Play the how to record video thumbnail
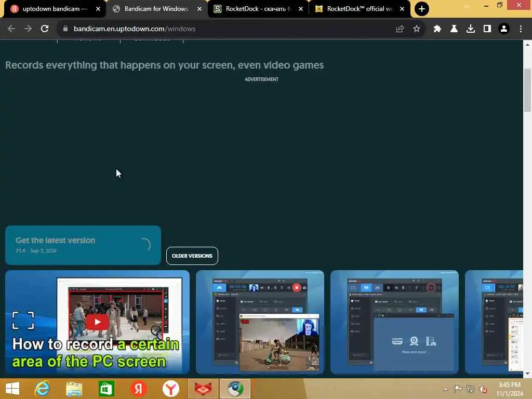This screenshot has width=532, height=399. click(97, 322)
